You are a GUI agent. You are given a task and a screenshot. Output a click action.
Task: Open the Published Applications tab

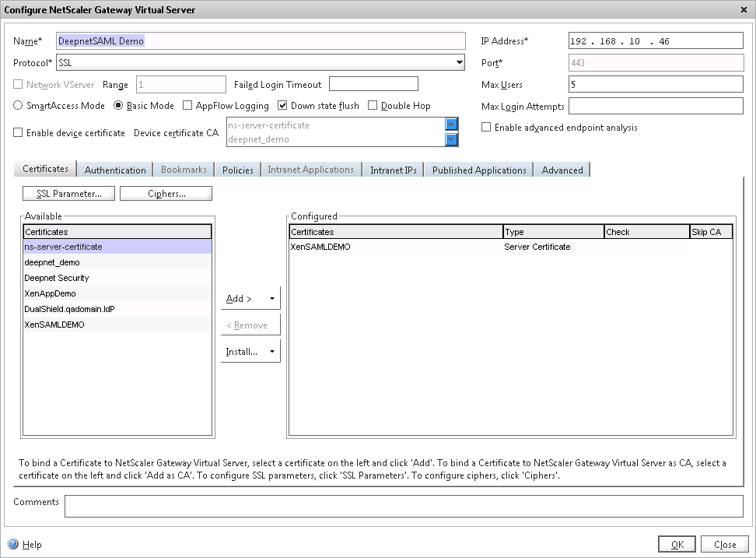click(479, 170)
